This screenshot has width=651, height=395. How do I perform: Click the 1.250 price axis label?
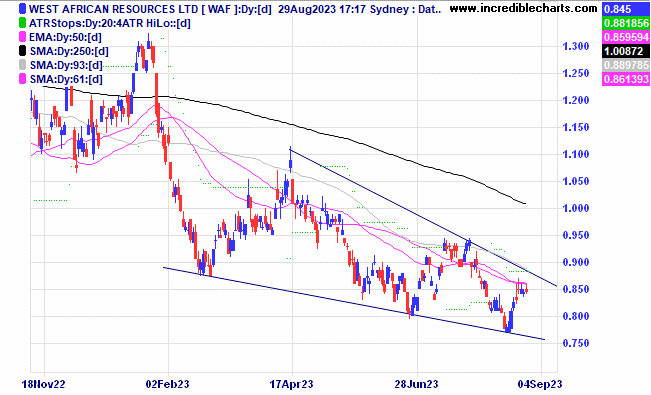(x=575, y=73)
